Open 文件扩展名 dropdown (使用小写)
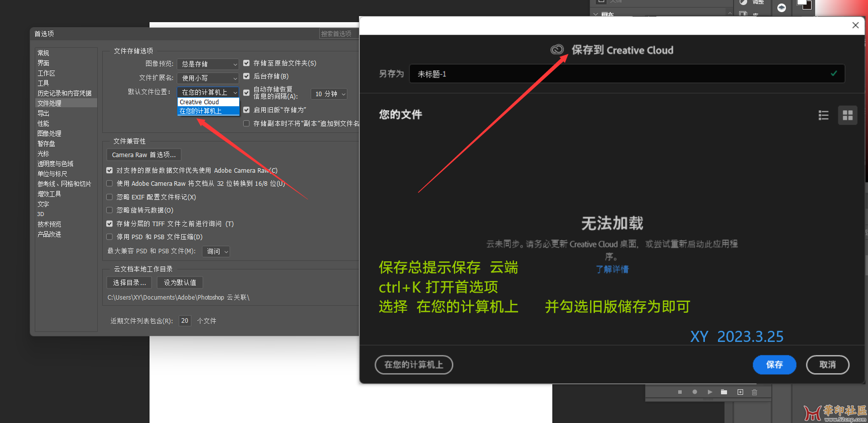This screenshot has height=423, width=868. [208, 78]
